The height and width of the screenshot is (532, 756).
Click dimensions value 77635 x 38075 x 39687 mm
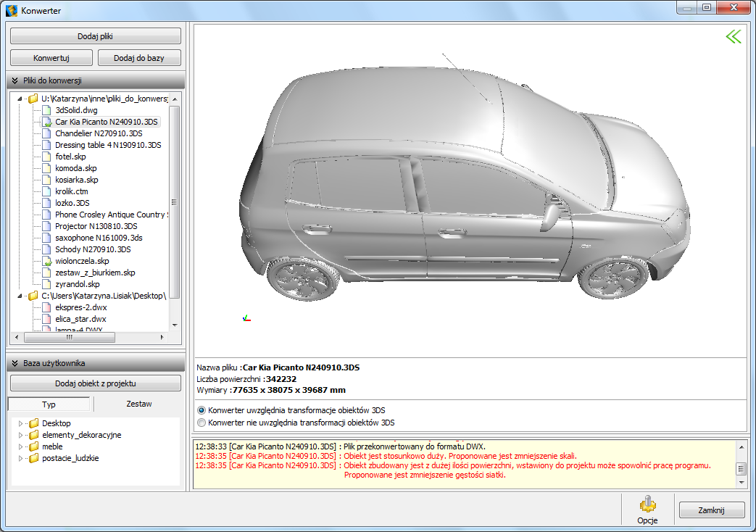288,390
